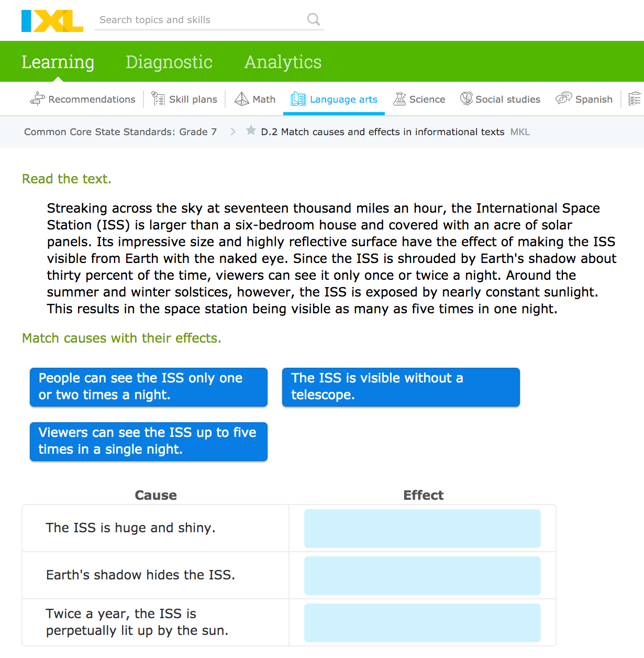Open the Language arts subject
Image resolution: width=644 pixels, height=658 pixels.
pos(334,99)
